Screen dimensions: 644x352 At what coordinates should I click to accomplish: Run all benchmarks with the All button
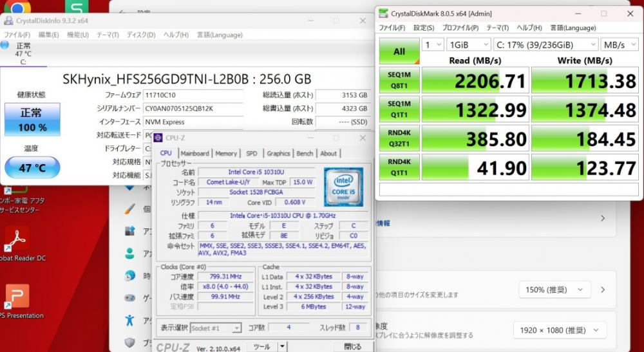399,51
